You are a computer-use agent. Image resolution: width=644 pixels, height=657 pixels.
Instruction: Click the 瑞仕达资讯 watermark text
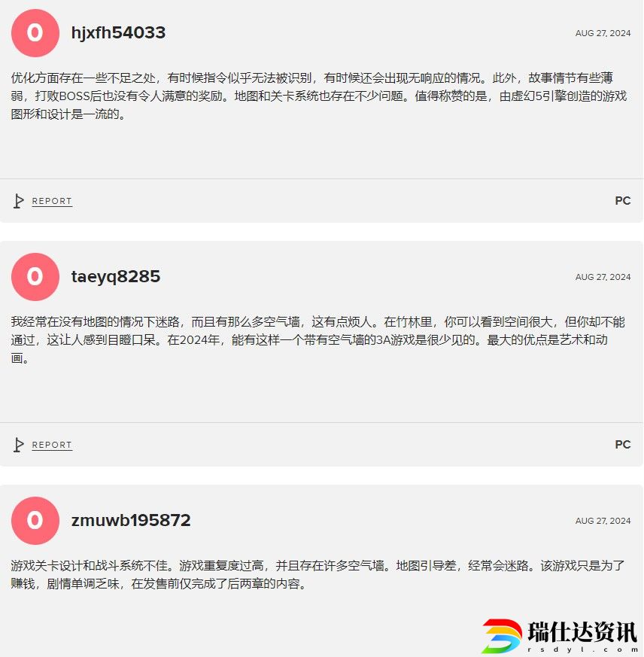[582, 632]
